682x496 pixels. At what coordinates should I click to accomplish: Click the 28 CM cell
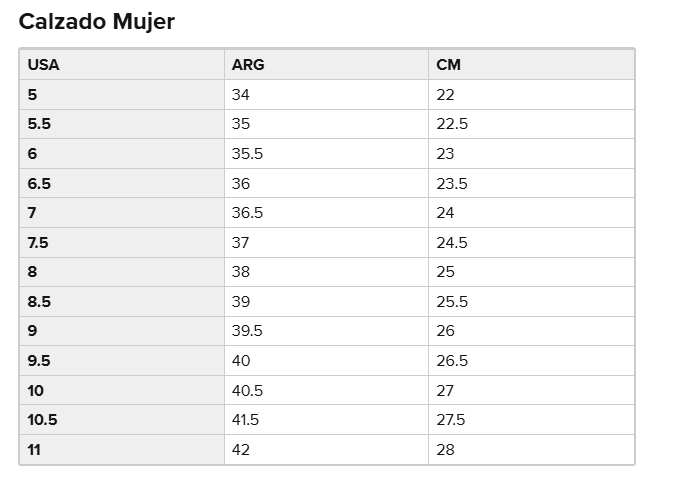click(445, 450)
